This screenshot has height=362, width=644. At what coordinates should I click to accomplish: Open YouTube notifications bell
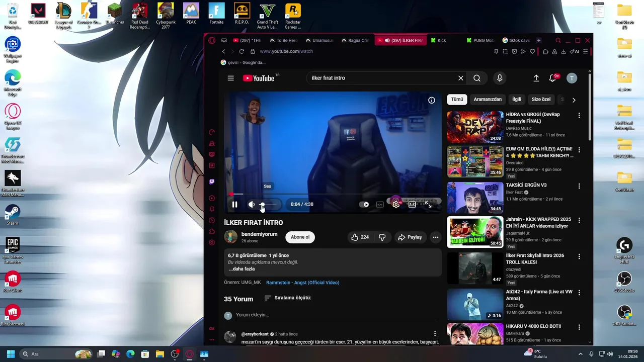click(x=553, y=78)
